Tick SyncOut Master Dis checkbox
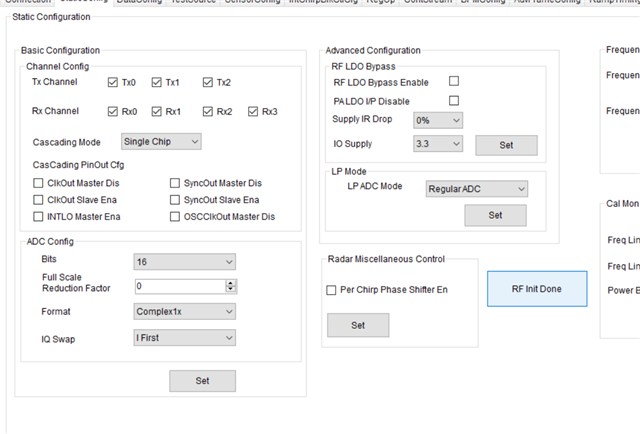 (175, 183)
